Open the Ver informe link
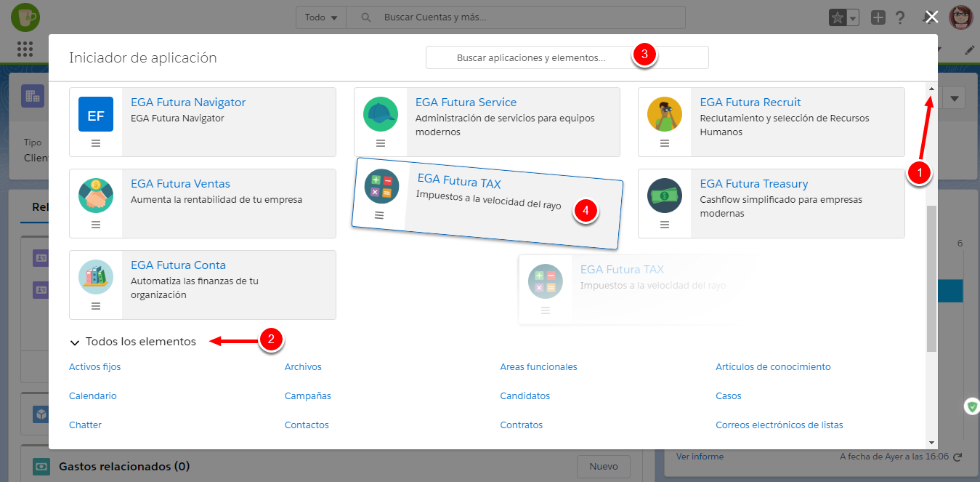 700,457
